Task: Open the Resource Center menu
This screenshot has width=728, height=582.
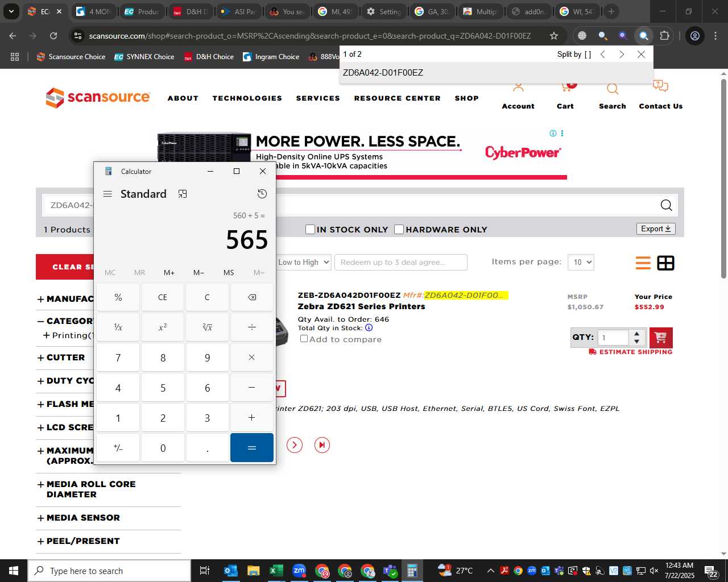Action: coord(398,98)
